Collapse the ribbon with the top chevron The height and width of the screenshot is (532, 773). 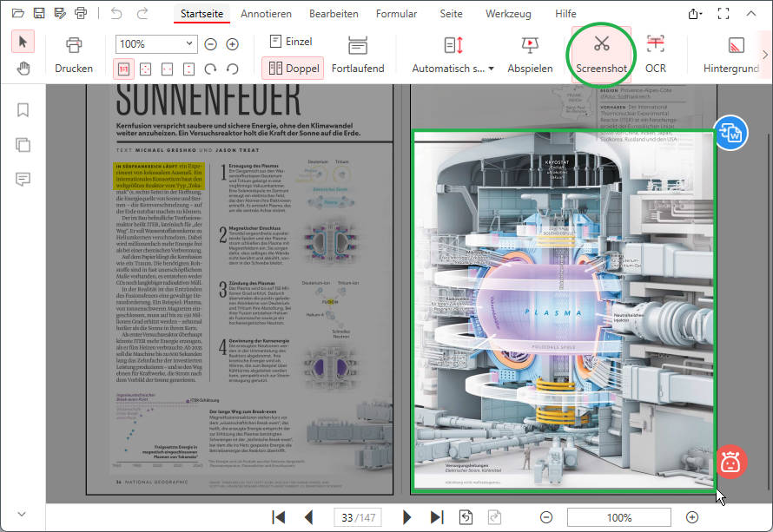pos(750,14)
